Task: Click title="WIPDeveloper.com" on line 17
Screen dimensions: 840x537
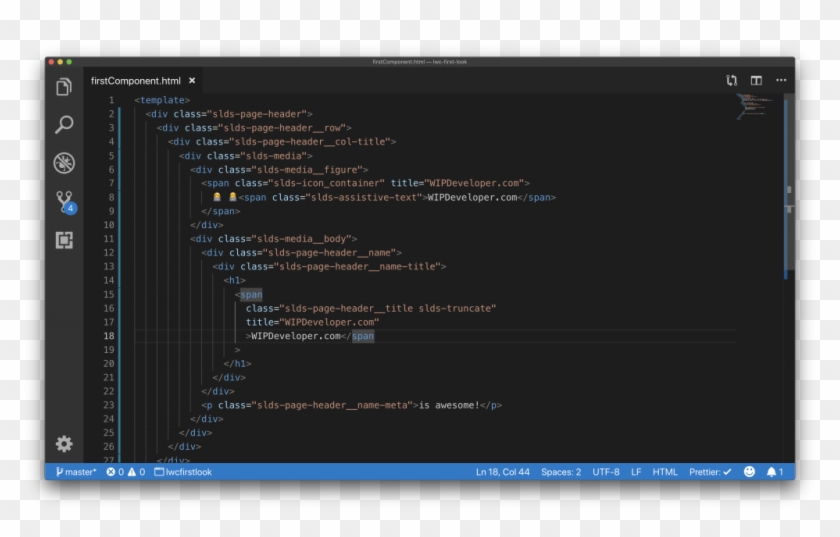Action: 312,322
